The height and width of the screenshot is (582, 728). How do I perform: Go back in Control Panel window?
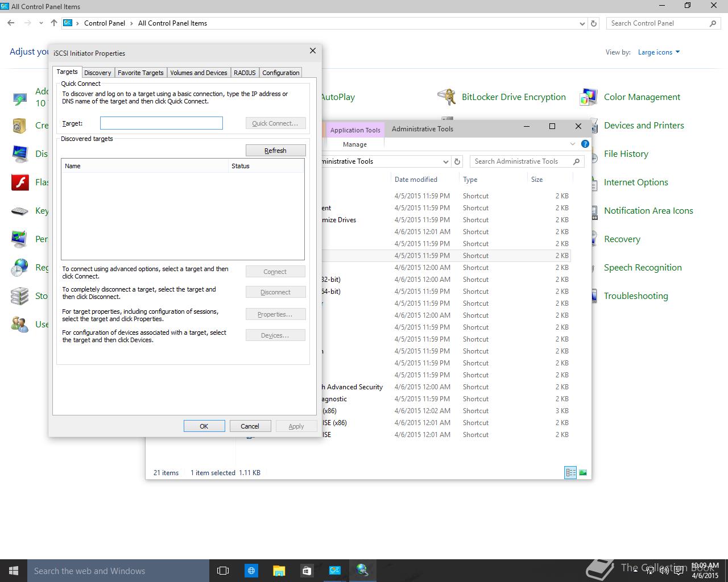(11, 23)
